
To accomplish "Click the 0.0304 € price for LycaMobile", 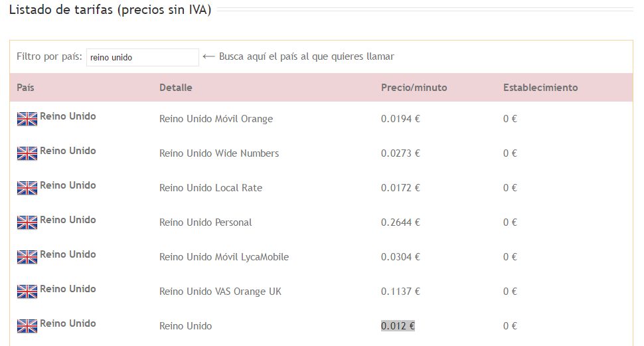I will 400,257.
